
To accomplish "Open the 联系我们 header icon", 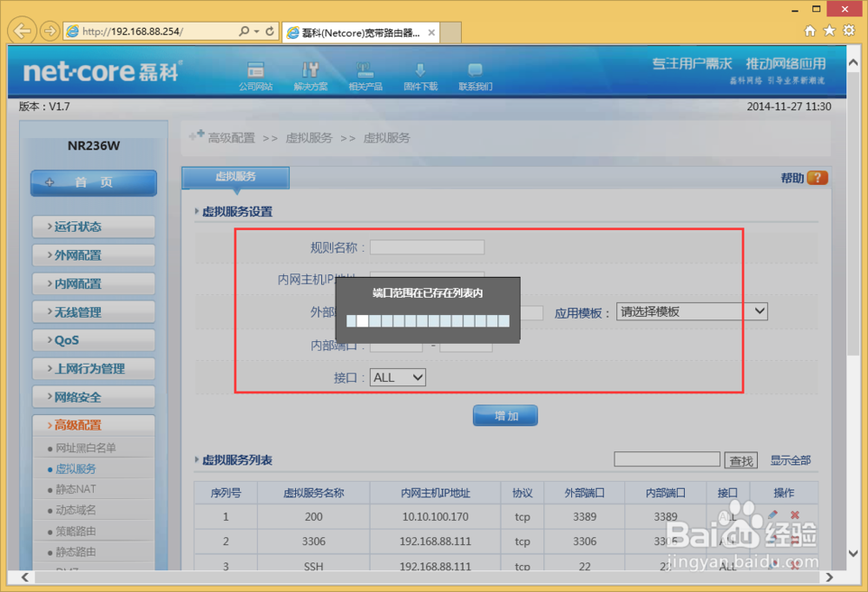I will [x=475, y=76].
